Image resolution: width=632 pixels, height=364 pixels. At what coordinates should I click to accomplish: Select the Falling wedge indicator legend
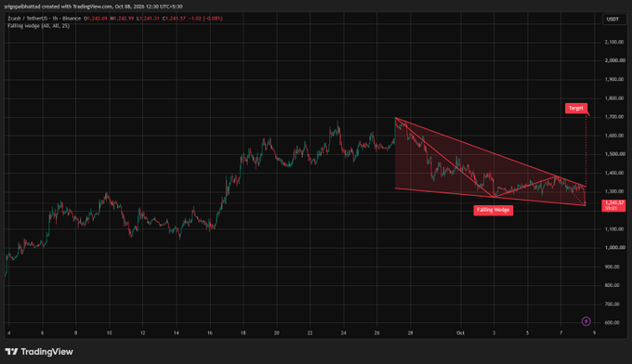tap(38, 26)
